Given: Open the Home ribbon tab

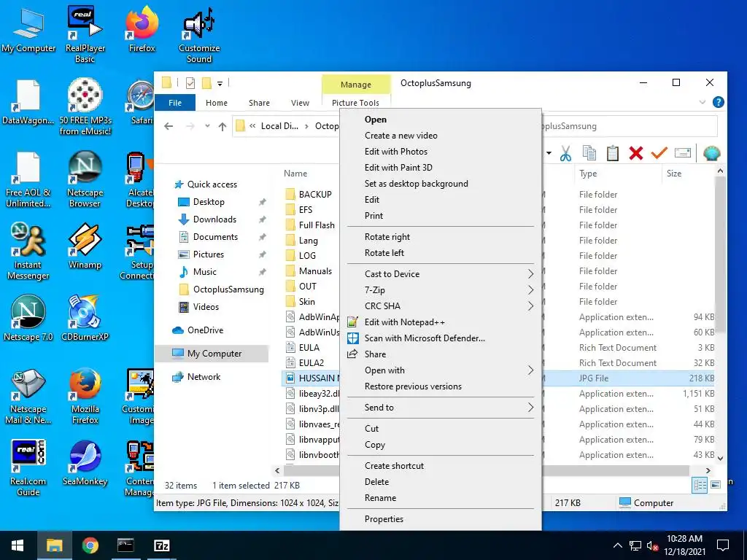Looking at the screenshot, I should (216, 103).
